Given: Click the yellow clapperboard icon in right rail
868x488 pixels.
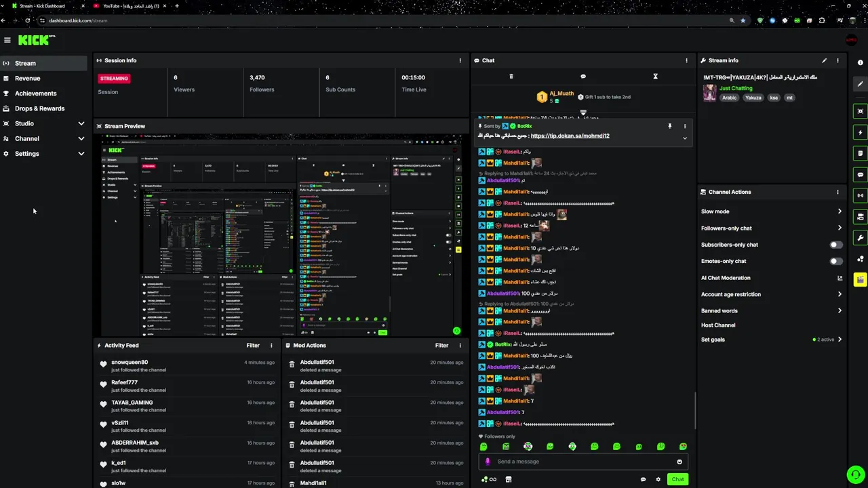Looking at the screenshot, I should 860,279.
